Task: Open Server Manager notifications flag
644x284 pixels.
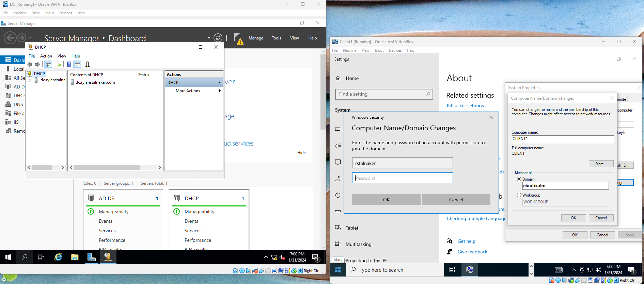Action: click(238, 38)
